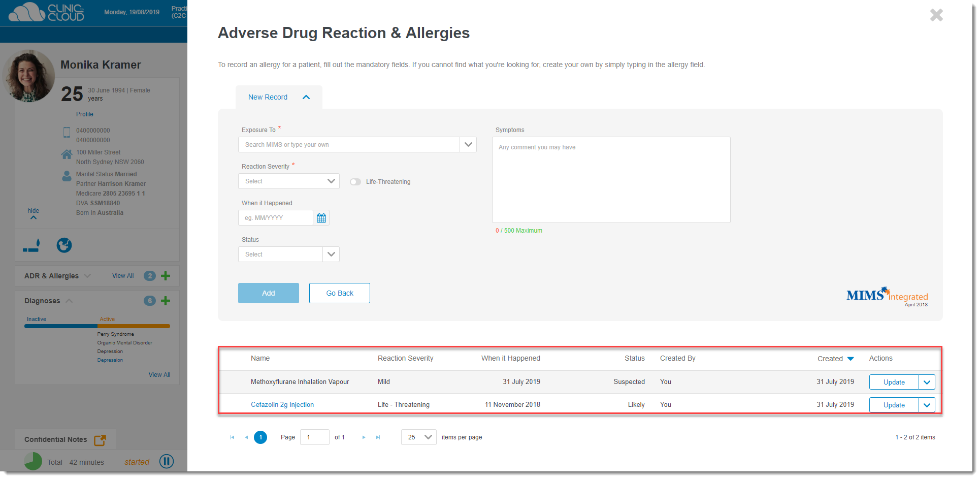The height and width of the screenshot is (479, 980).
Task: Pause the consultation timer
Action: [167, 461]
